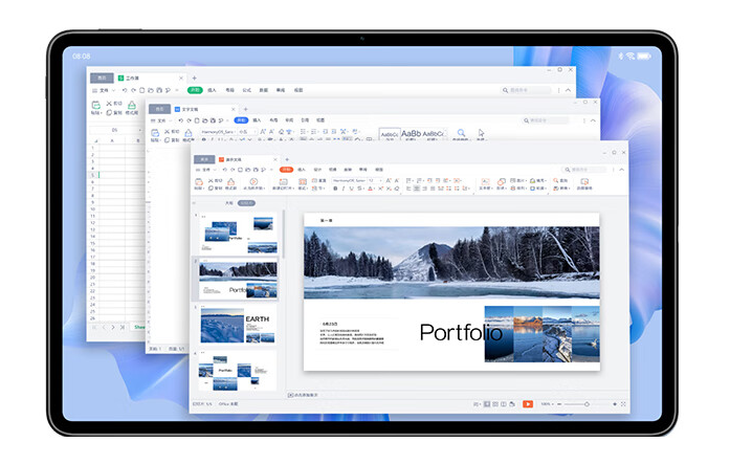This screenshot has width=730, height=464.
Task: Click the Home button tab in the document window
Action: pyautogui.click(x=160, y=109)
